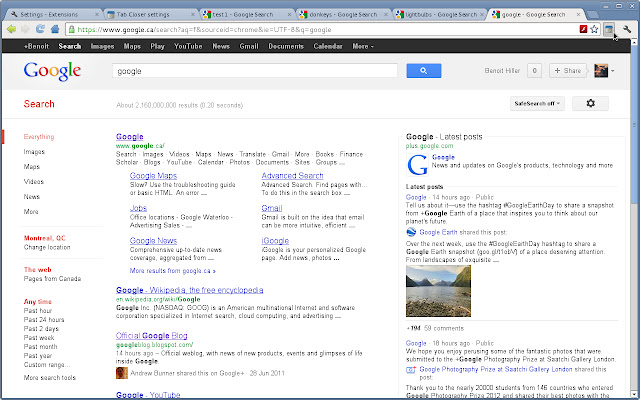The width and height of the screenshot is (640, 400).
Task: Switch to Settings - Extensions tab
Action: point(53,14)
